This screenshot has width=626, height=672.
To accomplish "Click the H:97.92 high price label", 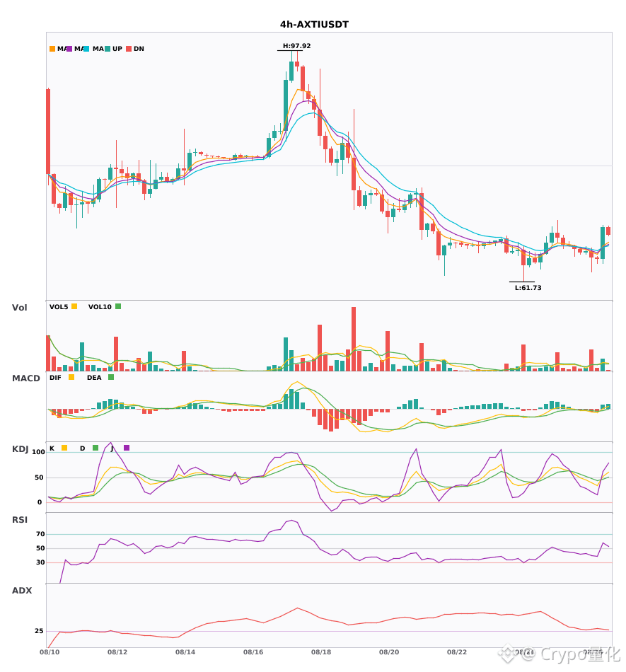I will pos(296,46).
